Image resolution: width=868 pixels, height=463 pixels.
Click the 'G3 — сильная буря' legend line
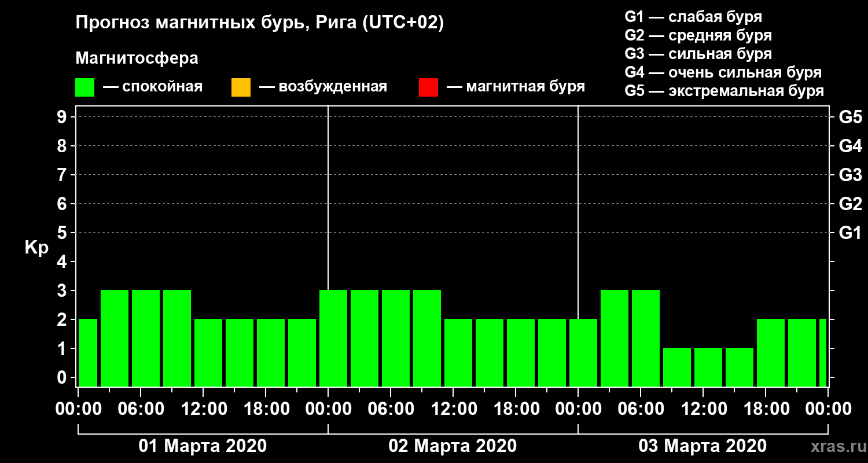click(x=698, y=54)
